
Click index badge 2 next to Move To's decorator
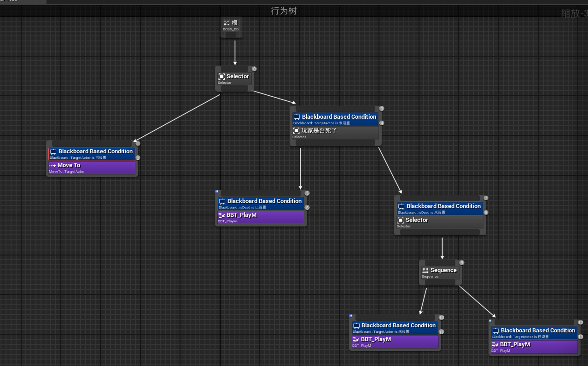(x=137, y=158)
